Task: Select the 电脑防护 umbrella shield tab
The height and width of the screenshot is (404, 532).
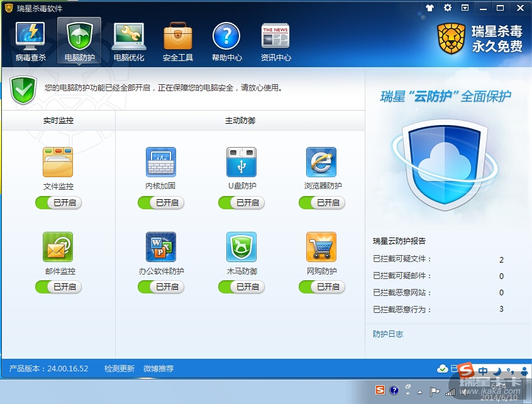Action: (x=79, y=41)
